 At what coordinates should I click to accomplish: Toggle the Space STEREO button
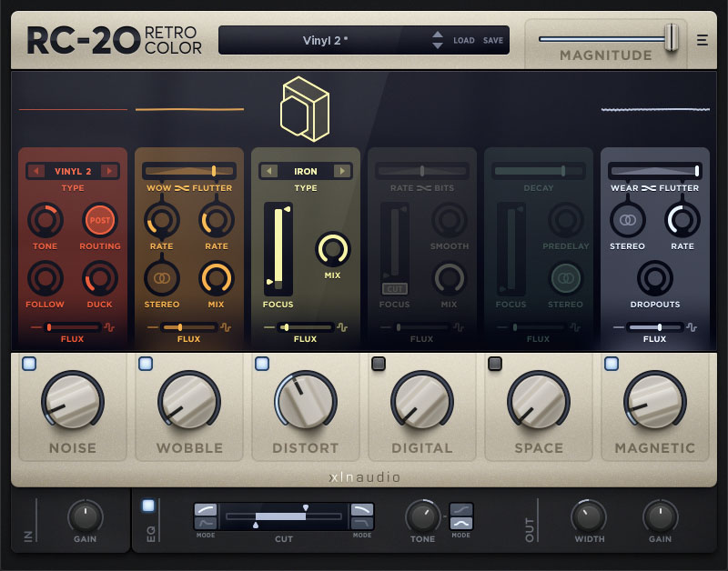pos(566,278)
